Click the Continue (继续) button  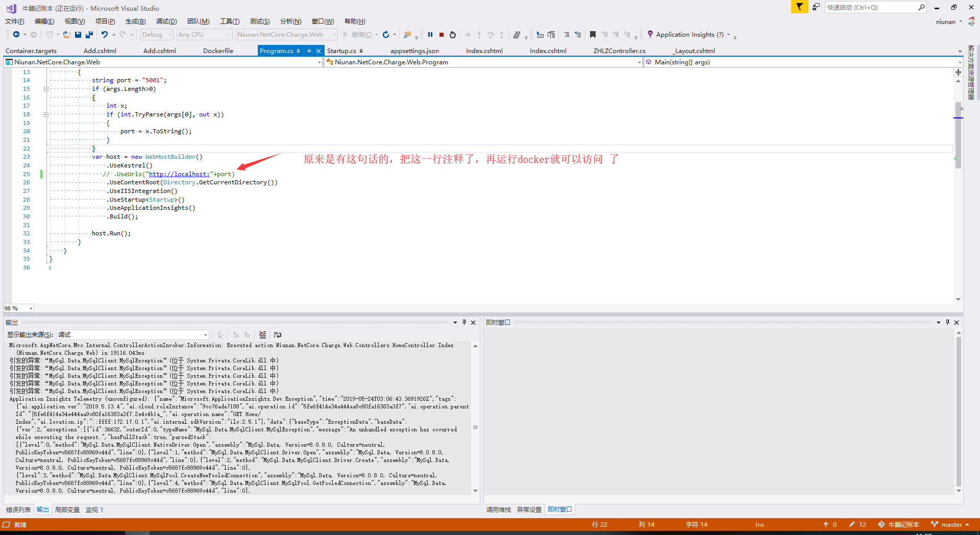tap(357, 35)
